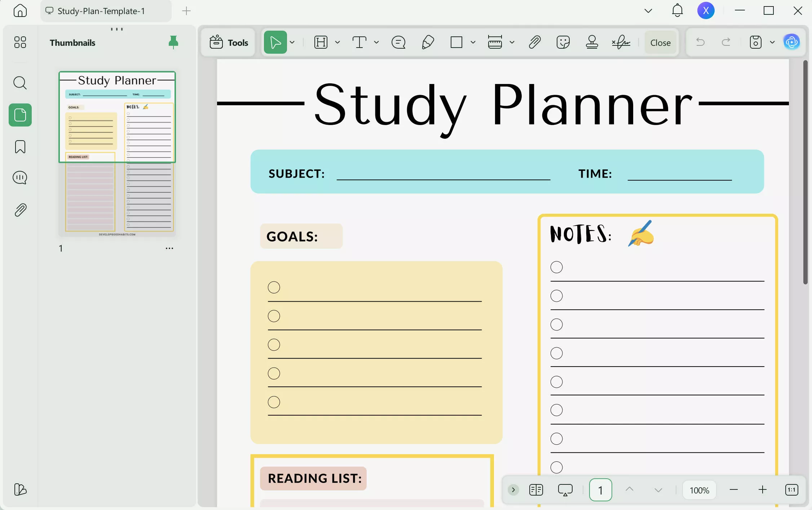The image size is (812, 510).
Task: Open the 100% zoom level box
Action: tap(699, 490)
